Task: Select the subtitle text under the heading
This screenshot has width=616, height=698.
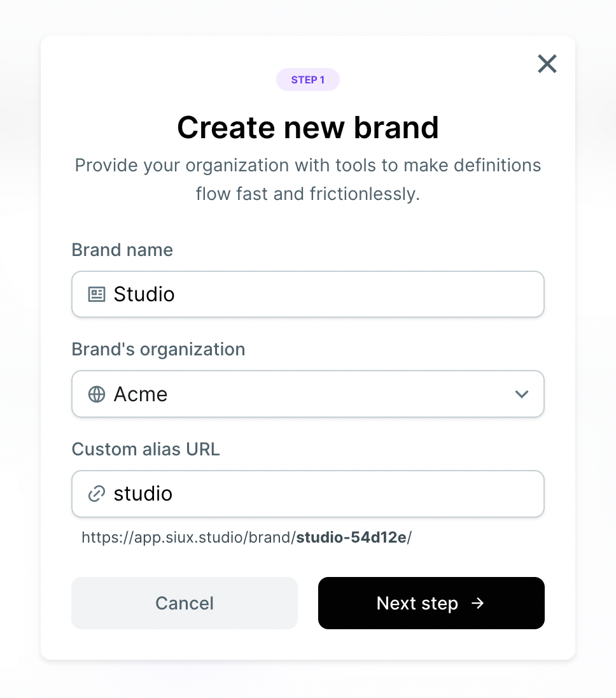Action: [x=308, y=180]
